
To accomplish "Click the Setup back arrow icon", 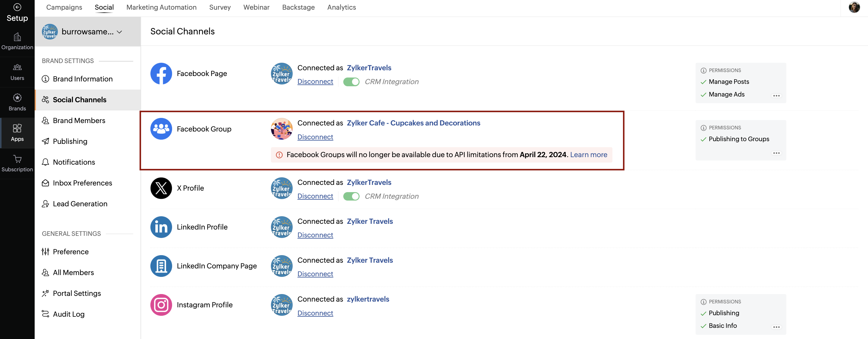I will click(x=17, y=7).
